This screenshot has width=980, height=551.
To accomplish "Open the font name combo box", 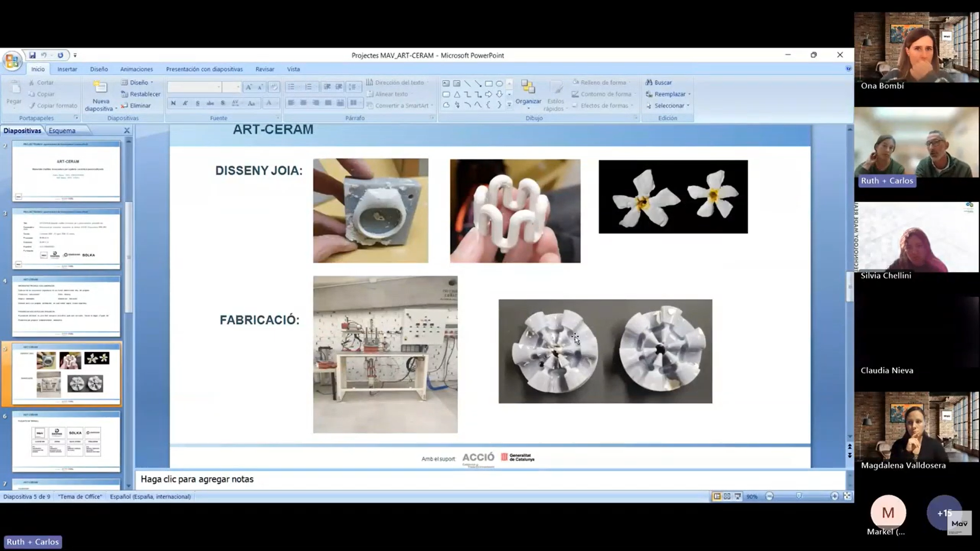I will pos(194,87).
